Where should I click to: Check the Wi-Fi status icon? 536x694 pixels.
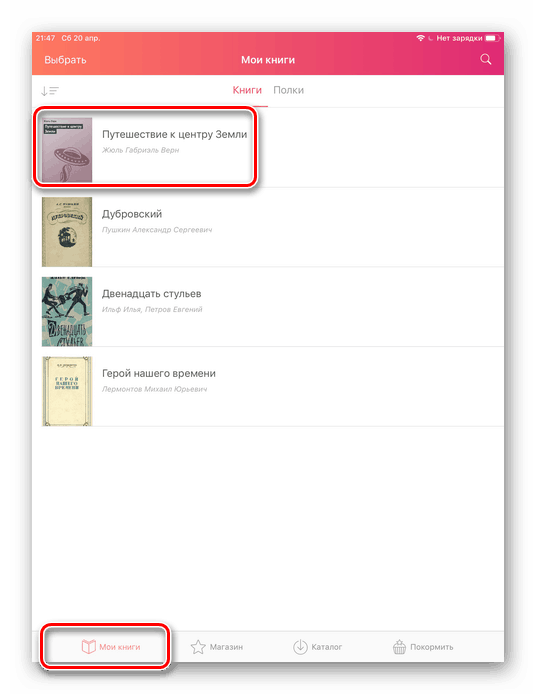point(420,38)
